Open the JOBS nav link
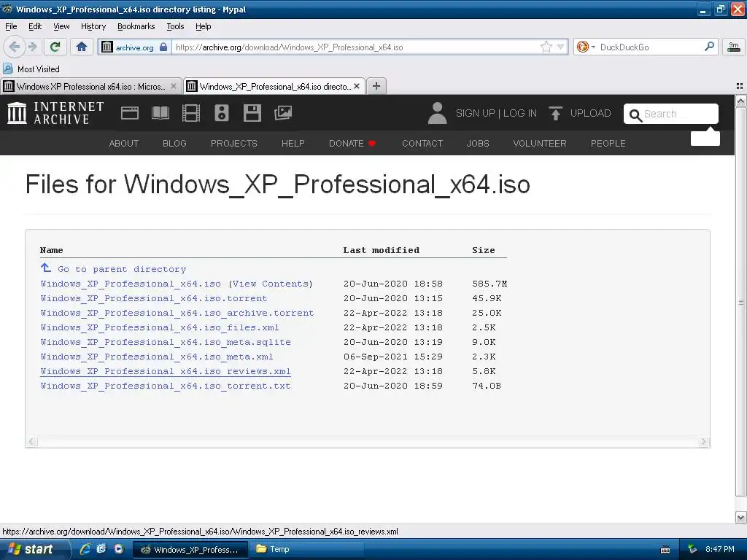Screen dimensions: 747x560 pyautogui.click(x=478, y=144)
